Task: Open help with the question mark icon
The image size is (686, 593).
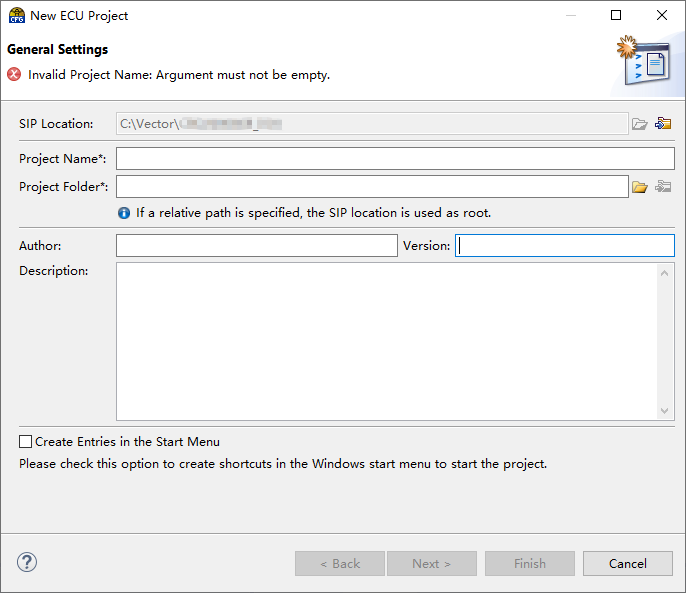Action: 27,562
